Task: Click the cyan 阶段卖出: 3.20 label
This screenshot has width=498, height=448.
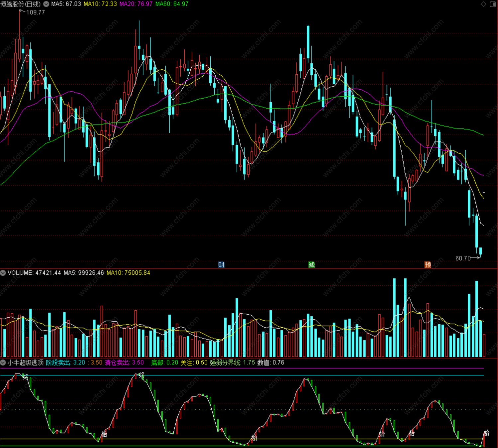Action: (66, 362)
